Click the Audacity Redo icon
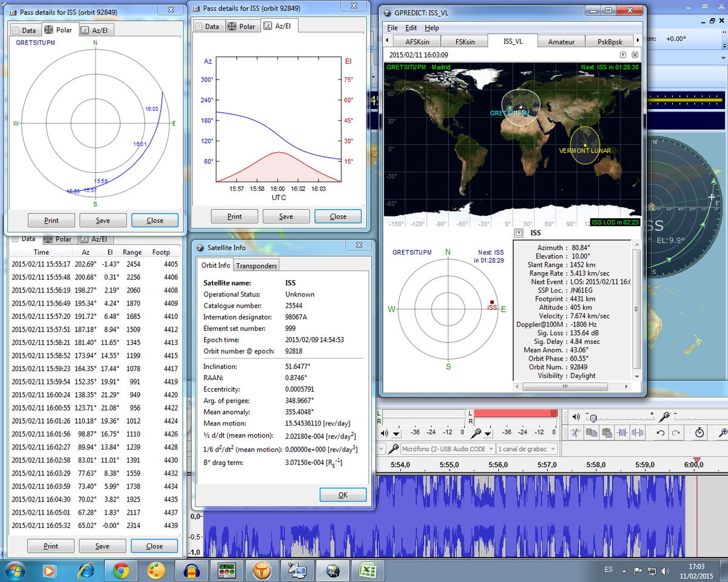The image size is (728, 582). tap(676, 433)
